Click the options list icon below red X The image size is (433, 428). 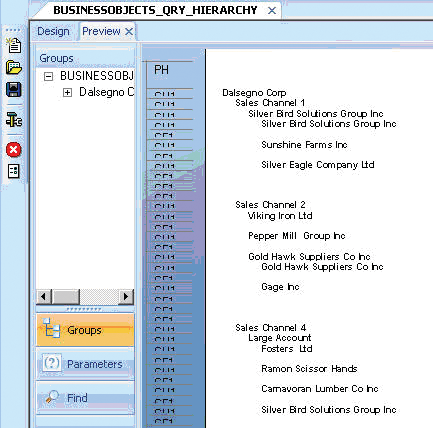pyautogui.click(x=14, y=171)
